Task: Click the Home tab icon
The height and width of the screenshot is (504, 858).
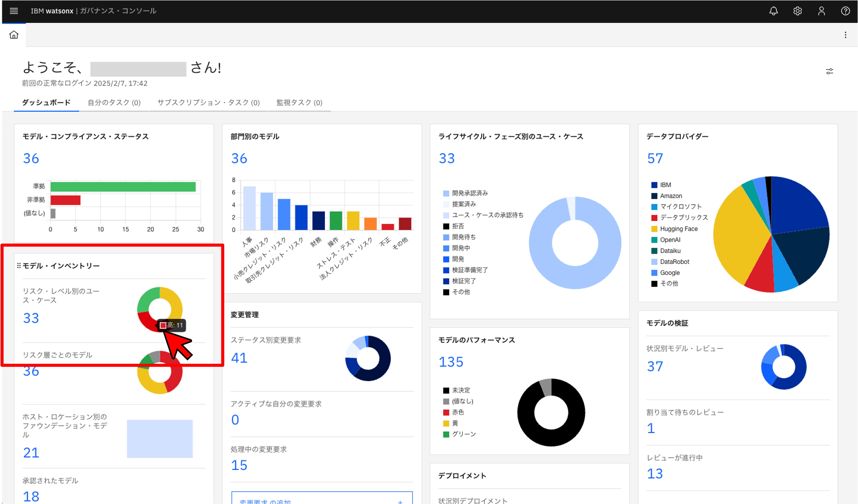Action: tap(14, 35)
